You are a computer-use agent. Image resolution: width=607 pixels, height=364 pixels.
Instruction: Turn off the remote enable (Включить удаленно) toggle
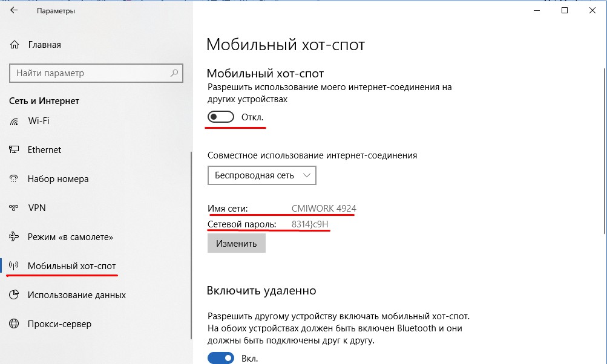pos(220,359)
